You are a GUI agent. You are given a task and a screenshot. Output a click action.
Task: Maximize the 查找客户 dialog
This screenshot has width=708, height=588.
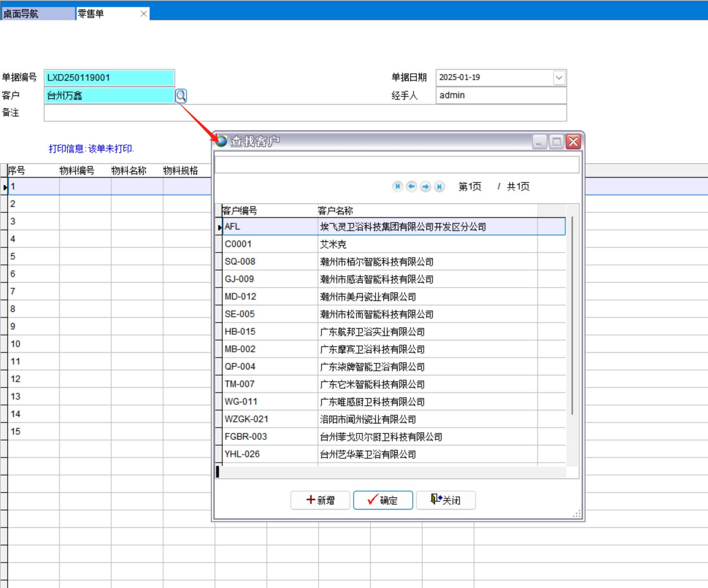(x=556, y=142)
